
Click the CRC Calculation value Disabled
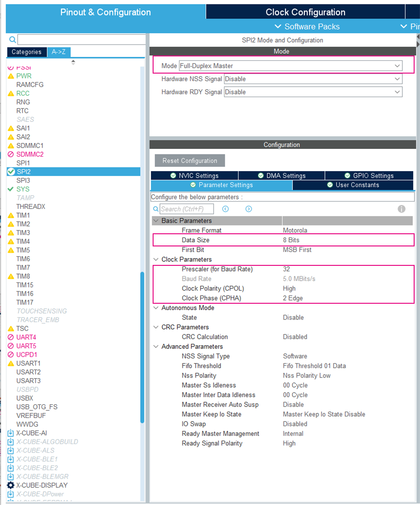point(295,337)
